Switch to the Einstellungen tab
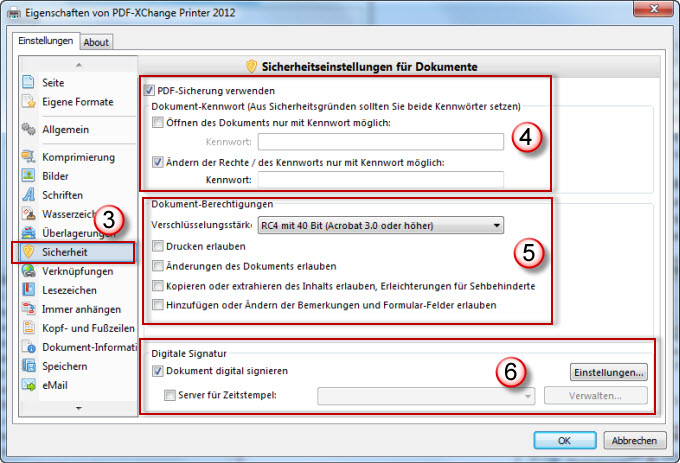Screen dimensions: 680x463 tap(46, 41)
